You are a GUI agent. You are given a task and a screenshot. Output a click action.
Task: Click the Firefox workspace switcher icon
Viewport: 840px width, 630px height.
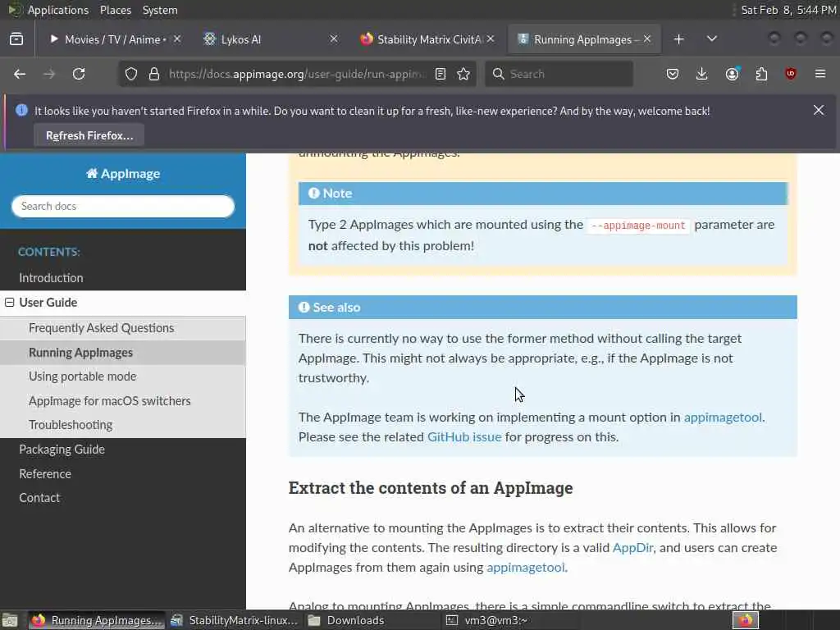click(745, 620)
